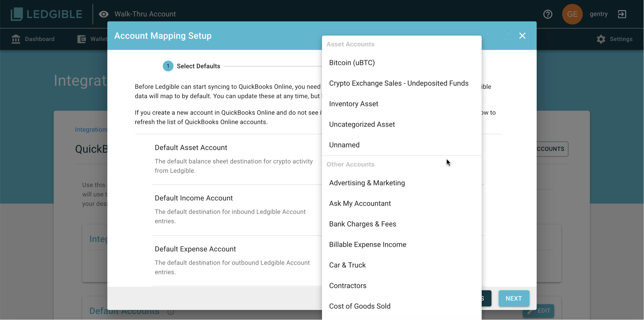Click the Wallets icon in nav
The height and width of the screenshot is (320, 644).
click(82, 39)
